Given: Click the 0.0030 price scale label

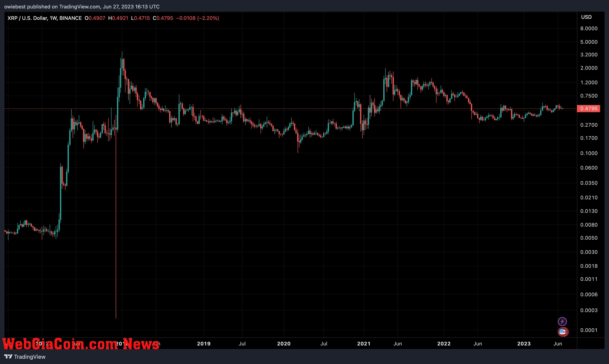Looking at the screenshot, I should point(589,252).
